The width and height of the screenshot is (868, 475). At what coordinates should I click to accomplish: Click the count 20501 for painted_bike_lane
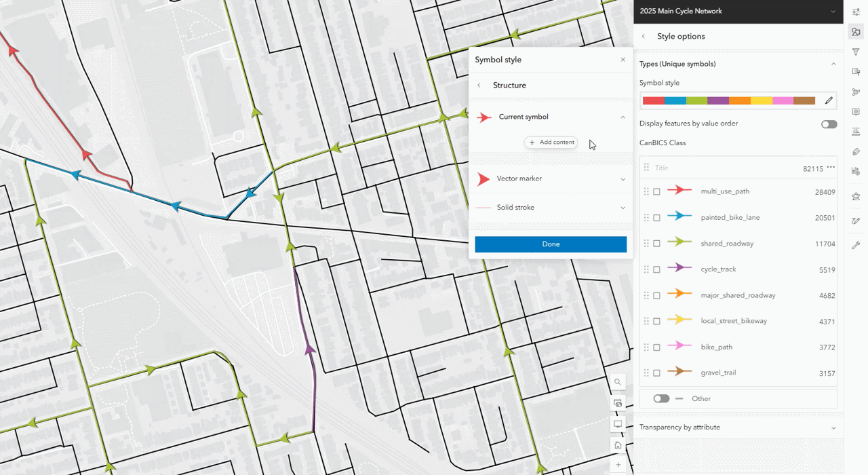tap(825, 218)
